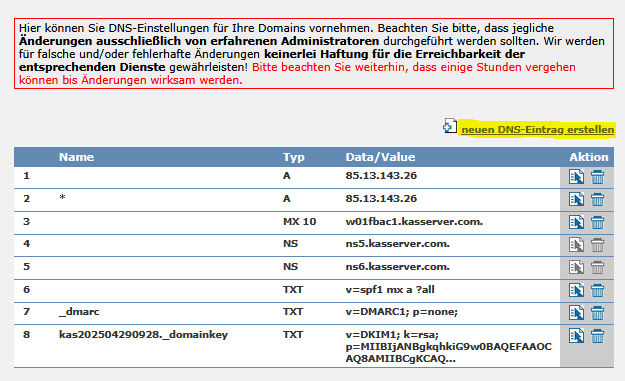Delete the _dmarc TXT record
The image size is (625, 381).
click(597, 313)
